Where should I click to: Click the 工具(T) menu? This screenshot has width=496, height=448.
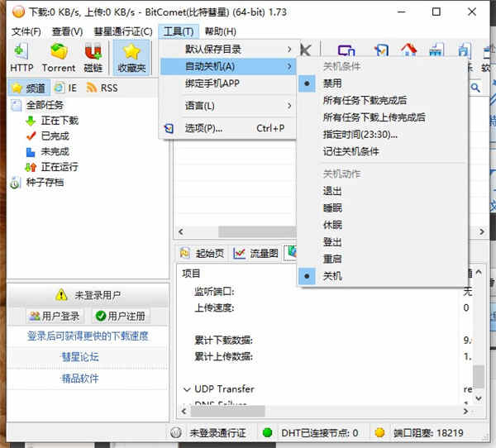coord(179,31)
